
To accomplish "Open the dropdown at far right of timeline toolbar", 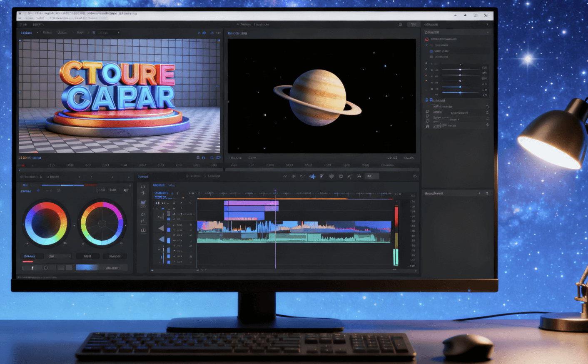I will (415, 176).
